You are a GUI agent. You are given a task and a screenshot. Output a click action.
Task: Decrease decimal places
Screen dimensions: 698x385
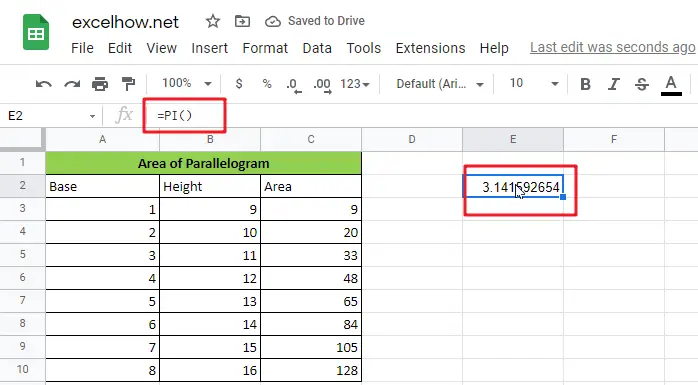click(293, 85)
